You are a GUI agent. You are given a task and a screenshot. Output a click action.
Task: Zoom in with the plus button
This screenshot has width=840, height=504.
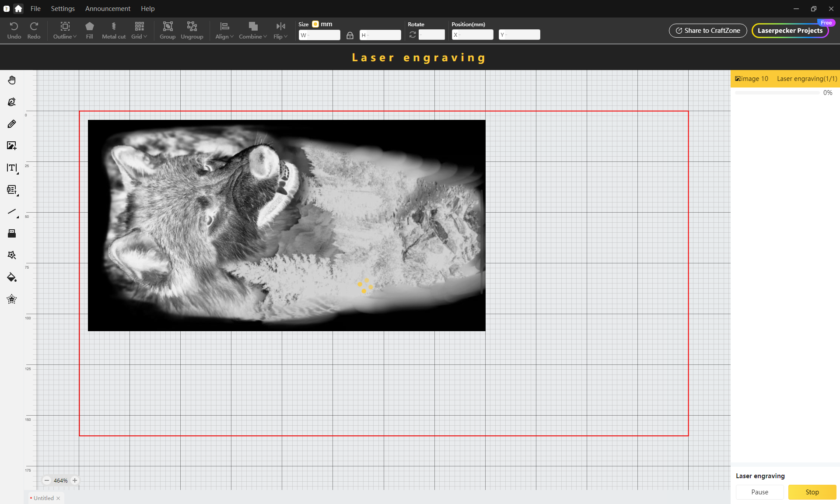point(75,480)
